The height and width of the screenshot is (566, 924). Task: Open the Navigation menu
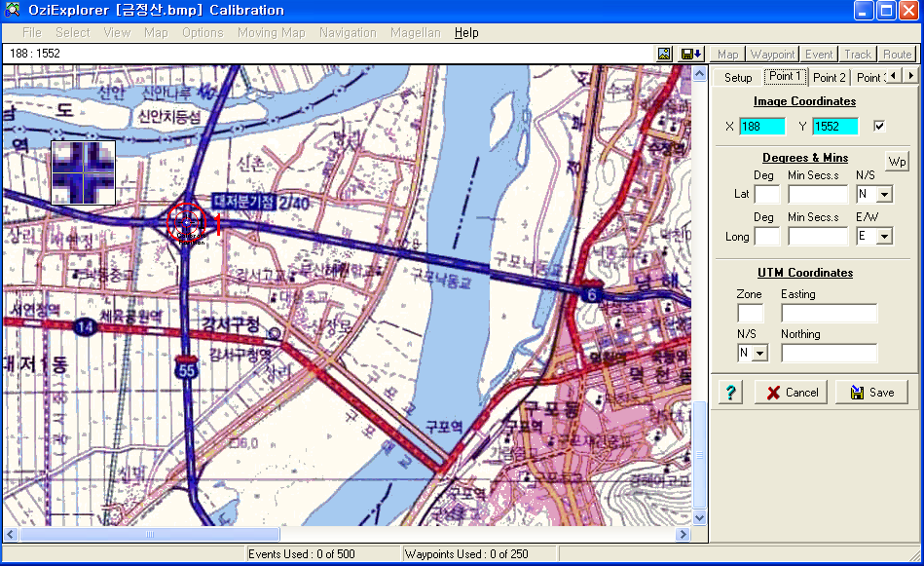348,32
